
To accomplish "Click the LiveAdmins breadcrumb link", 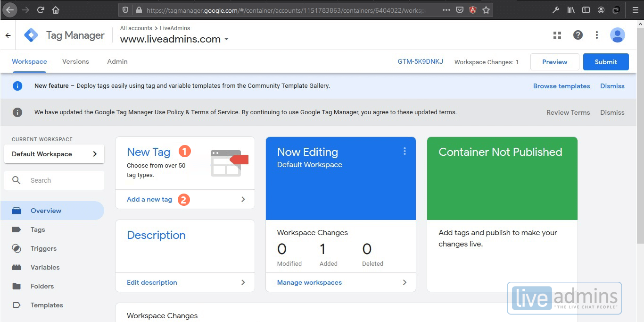I will coord(175,28).
